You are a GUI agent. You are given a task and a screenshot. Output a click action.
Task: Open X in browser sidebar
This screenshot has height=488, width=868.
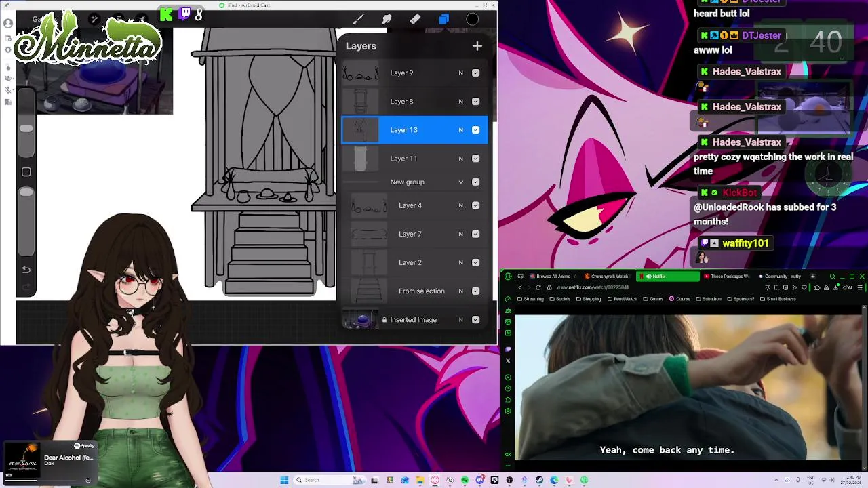[x=508, y=361]
